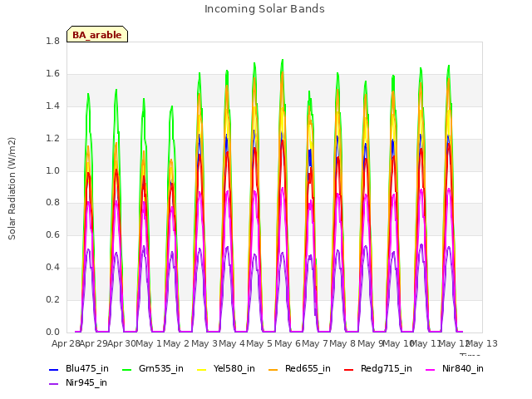Click the May 13 x-axis date label

482,343
